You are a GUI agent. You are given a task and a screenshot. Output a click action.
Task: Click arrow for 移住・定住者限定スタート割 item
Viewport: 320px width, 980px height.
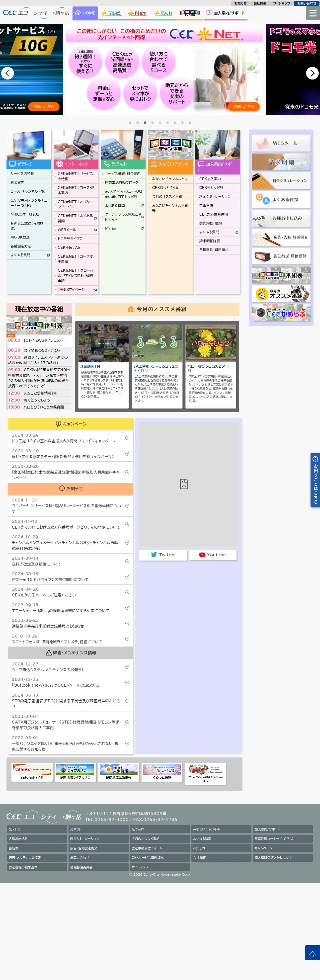(x=127, y=453)
